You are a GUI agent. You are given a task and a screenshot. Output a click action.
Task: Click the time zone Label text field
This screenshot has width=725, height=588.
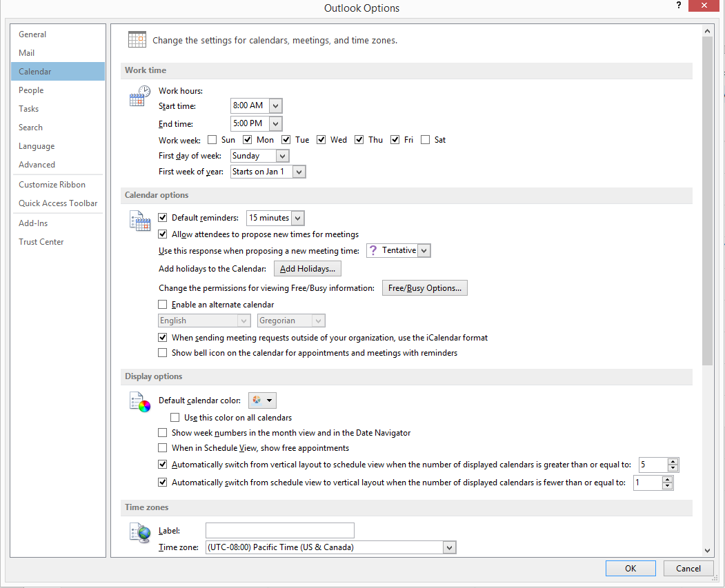tap(279, 530)
